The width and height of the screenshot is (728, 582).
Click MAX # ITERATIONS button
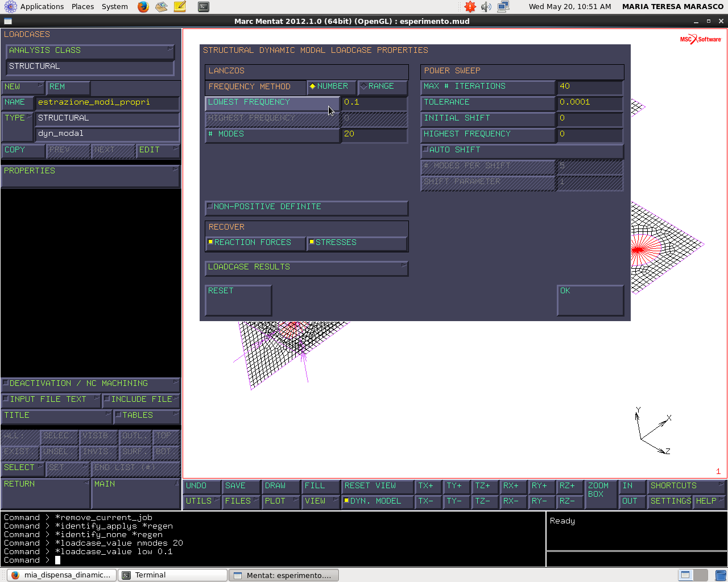[487, 87]
